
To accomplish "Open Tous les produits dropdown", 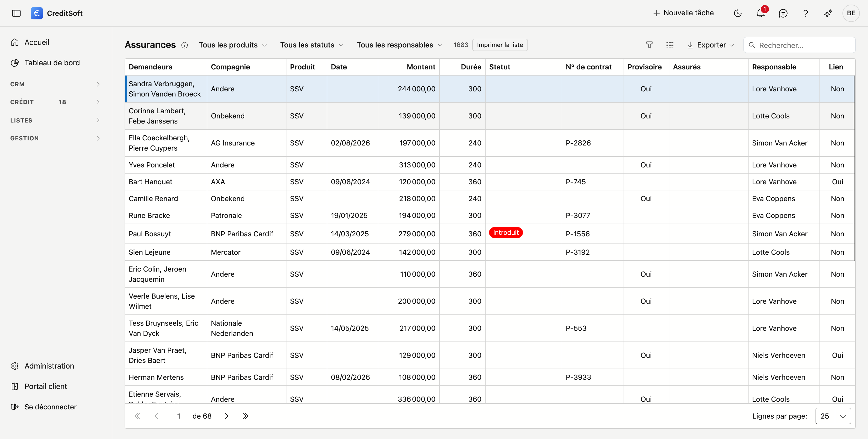I will point(233,45).
